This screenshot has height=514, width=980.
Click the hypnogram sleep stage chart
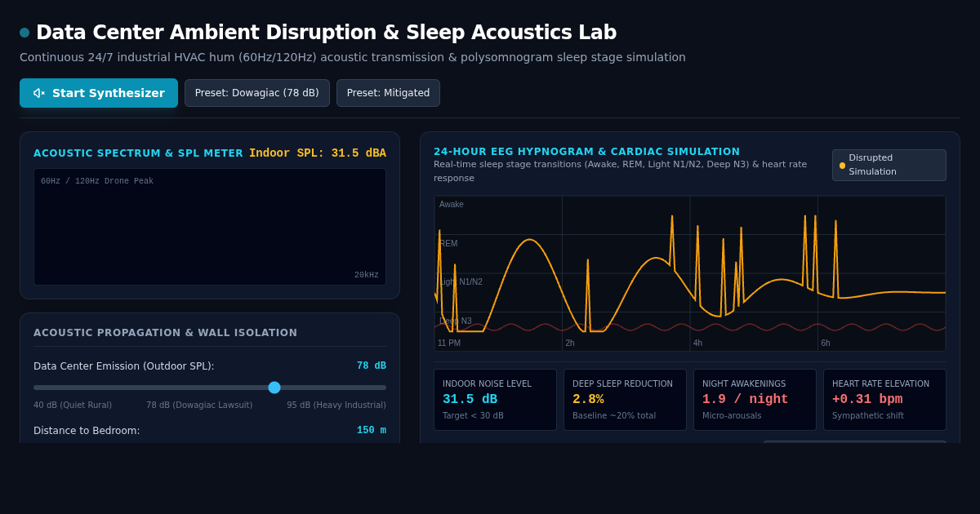pyautogui.click(x=690, y=273)
